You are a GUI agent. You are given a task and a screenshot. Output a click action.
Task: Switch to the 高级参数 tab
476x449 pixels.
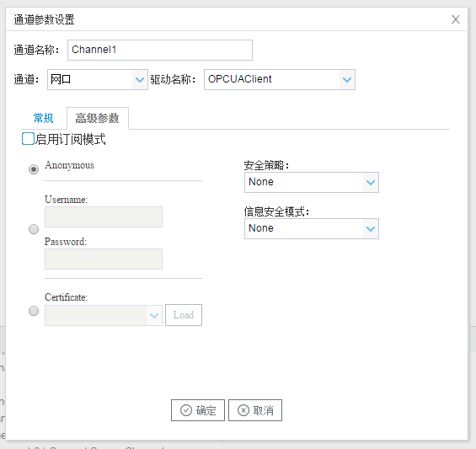tap(98, 118)
